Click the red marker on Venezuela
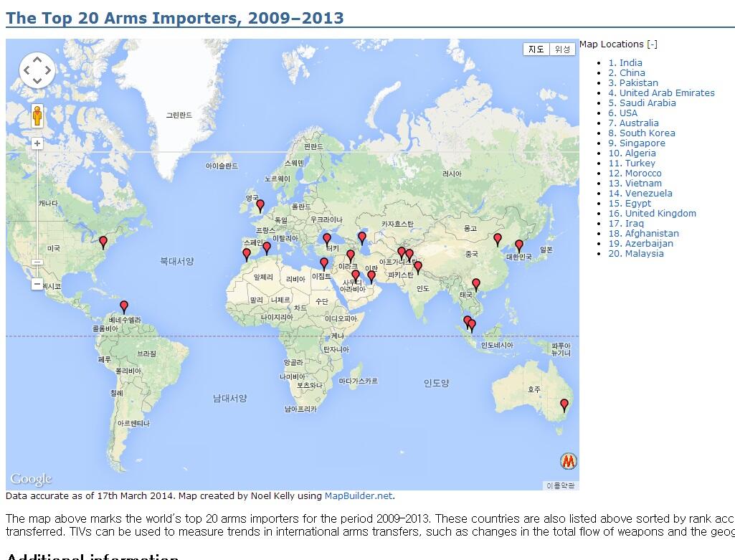735x560 pixels. pos(124,306)
